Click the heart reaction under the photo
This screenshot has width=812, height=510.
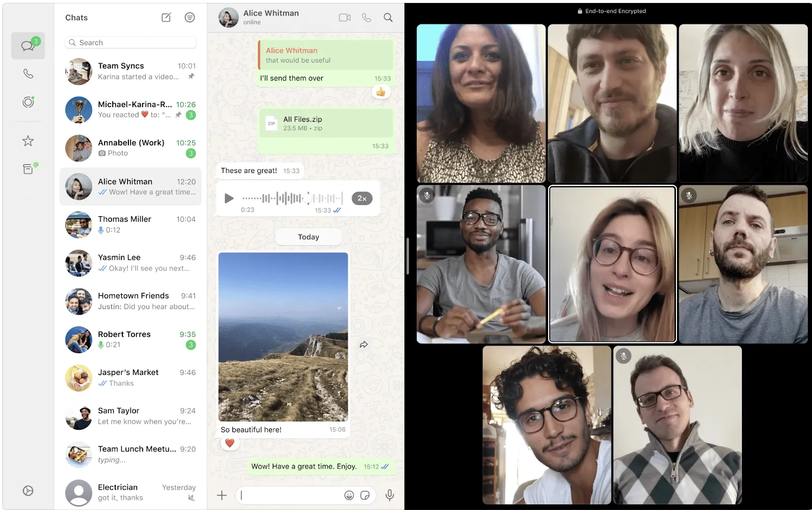tap(229, 443)
